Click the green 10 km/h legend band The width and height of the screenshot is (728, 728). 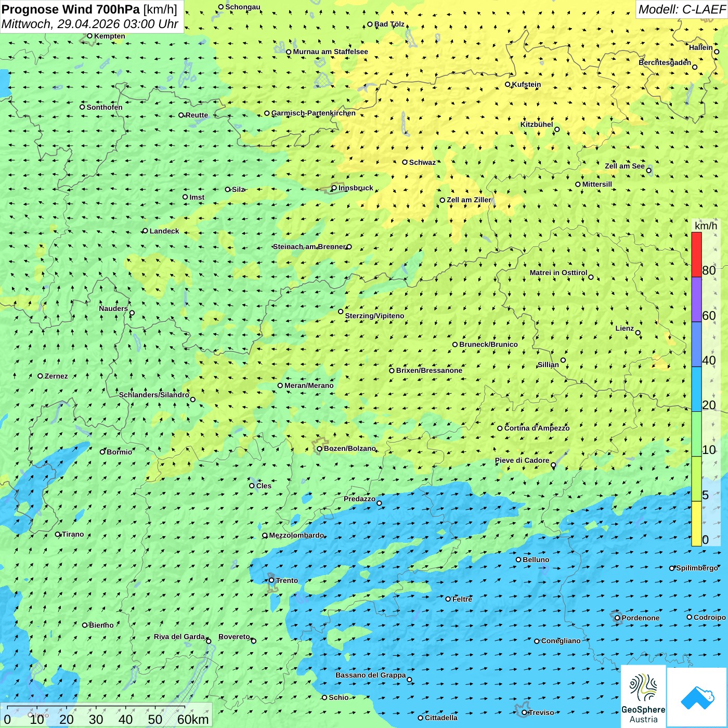pos(696,434)
